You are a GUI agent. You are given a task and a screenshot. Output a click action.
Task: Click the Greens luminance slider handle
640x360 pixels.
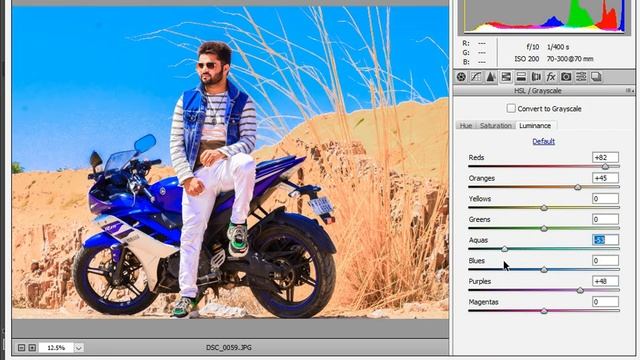[544, 228]
